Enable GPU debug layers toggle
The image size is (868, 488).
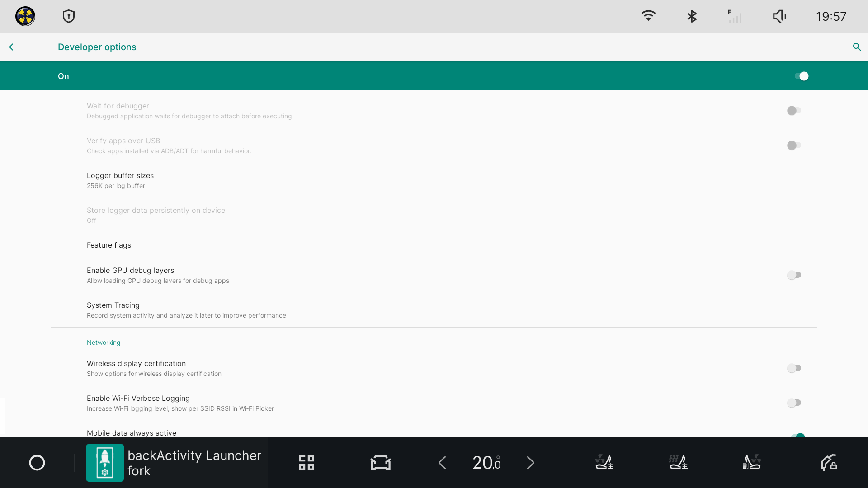point(794,275)
